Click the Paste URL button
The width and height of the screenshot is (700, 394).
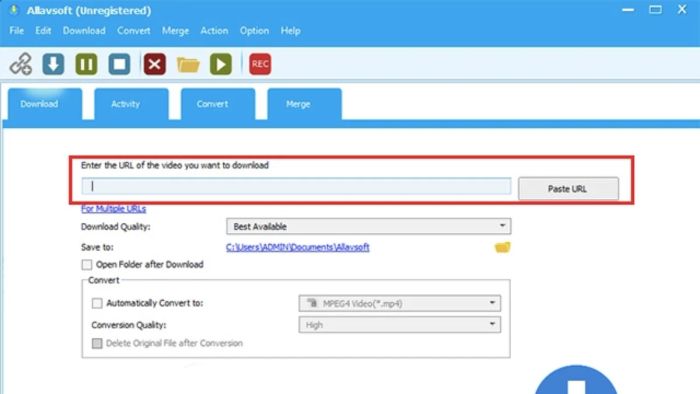click(x=568, y=189)
